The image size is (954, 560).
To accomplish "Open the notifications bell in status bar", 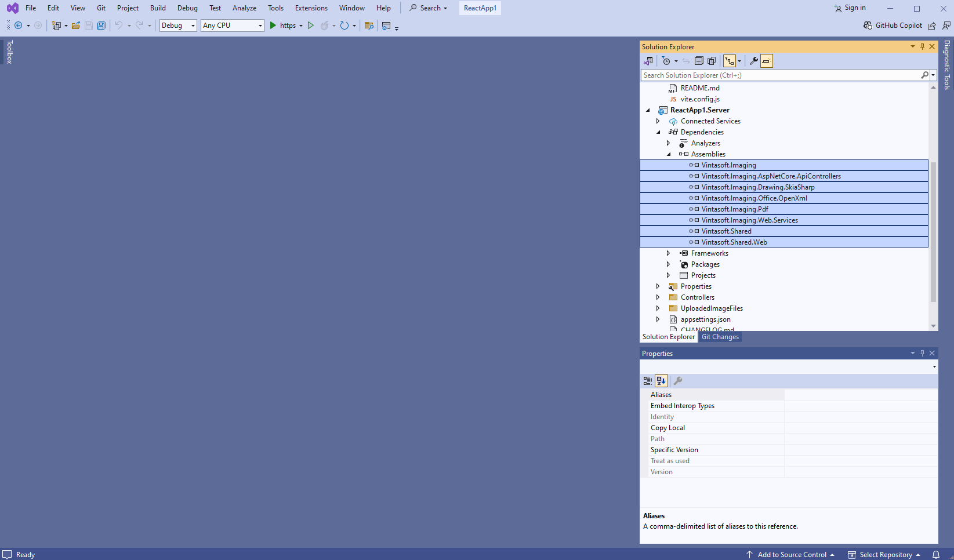I will (x=935, y=555).
